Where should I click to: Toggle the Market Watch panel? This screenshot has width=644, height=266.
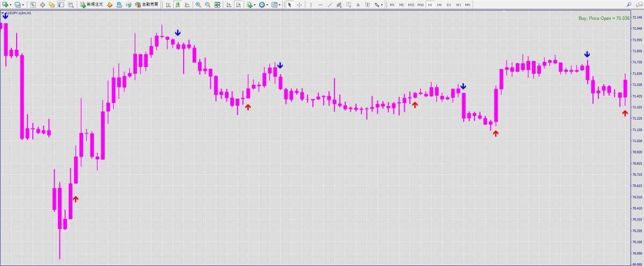tap(33, 5)
